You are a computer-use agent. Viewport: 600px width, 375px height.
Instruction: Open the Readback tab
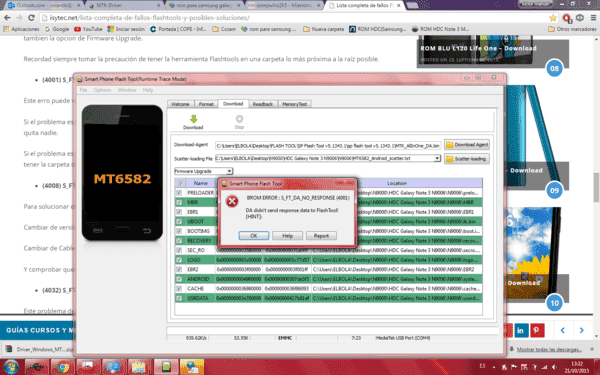pos(263,104)
